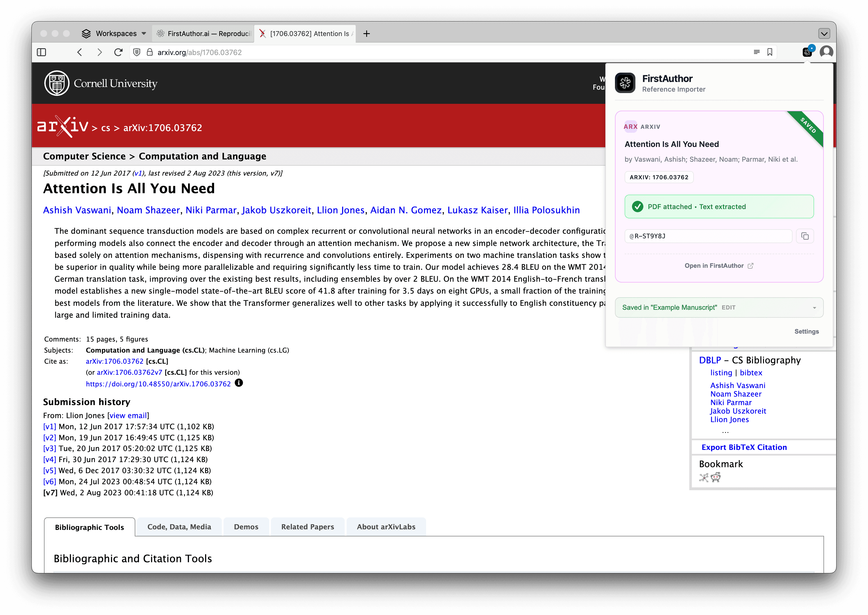The width and height of the screenshot is (868, 615).
Task: Open reader view icon in address bar
Action: click(756, 52)
